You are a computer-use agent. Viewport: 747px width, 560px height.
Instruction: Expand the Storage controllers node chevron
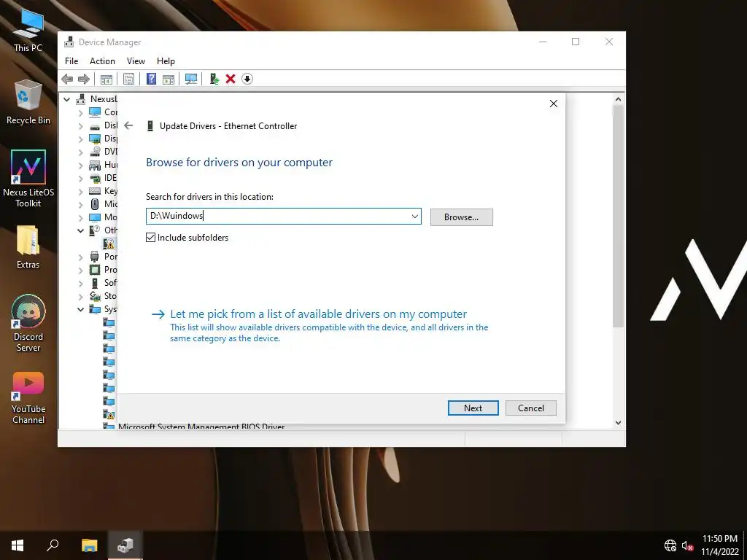pos(80,296)
